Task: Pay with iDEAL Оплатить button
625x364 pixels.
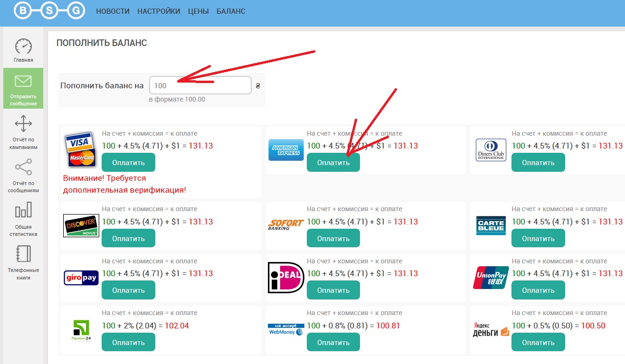Action: 333,290
